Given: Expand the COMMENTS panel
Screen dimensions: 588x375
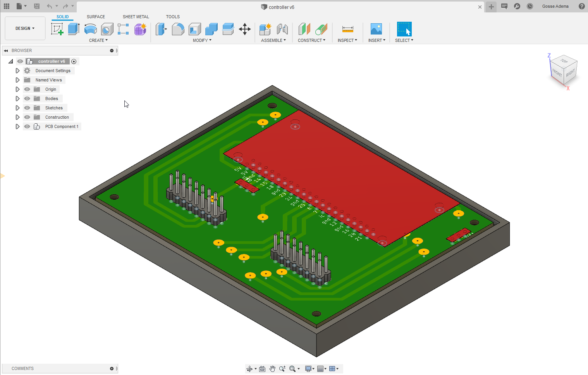Looking at the screenshot, I should tap(112, 368).
